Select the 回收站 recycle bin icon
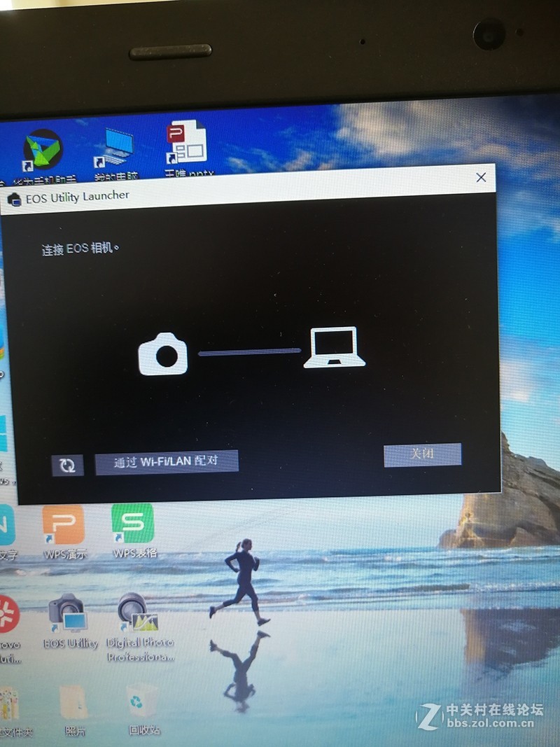This screenshot has height=747, width=560. [142, 709]
